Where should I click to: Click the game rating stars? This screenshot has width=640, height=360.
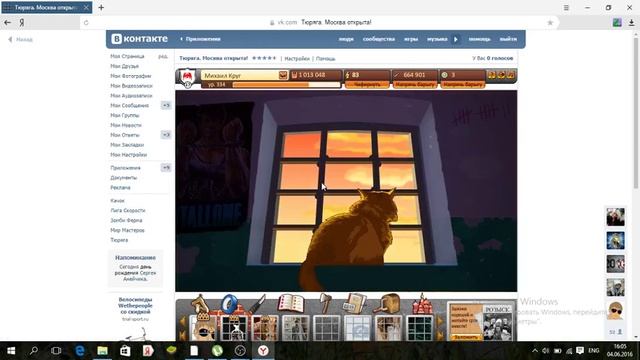[x=264, y=58]
